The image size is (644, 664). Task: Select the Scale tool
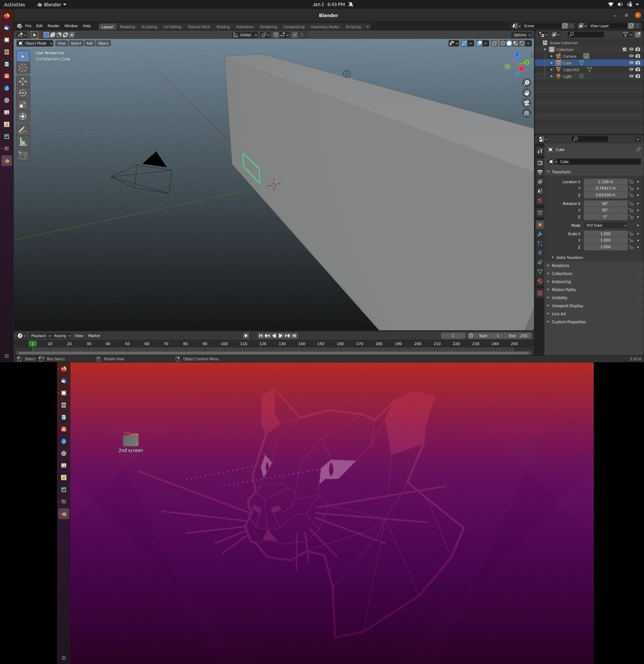pos(23,105)
